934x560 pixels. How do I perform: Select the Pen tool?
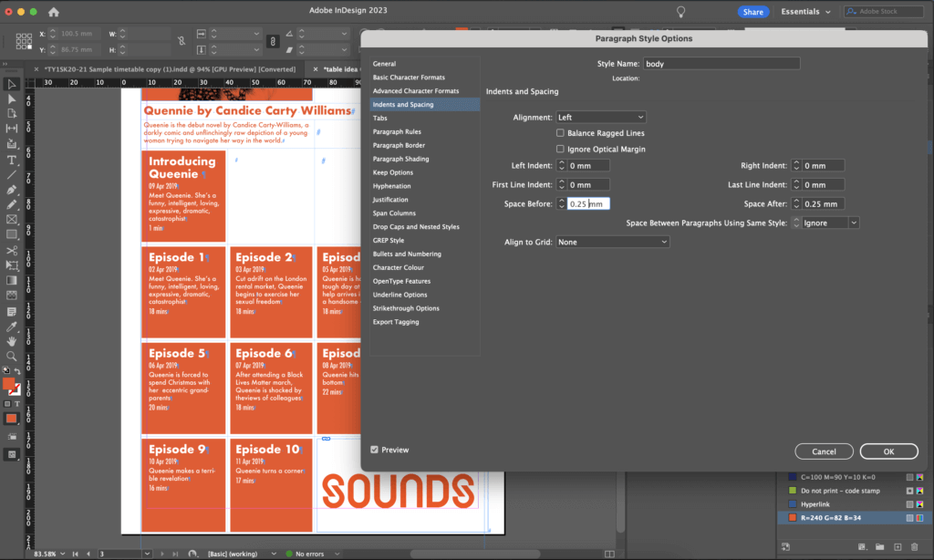(x=11, y=190)
